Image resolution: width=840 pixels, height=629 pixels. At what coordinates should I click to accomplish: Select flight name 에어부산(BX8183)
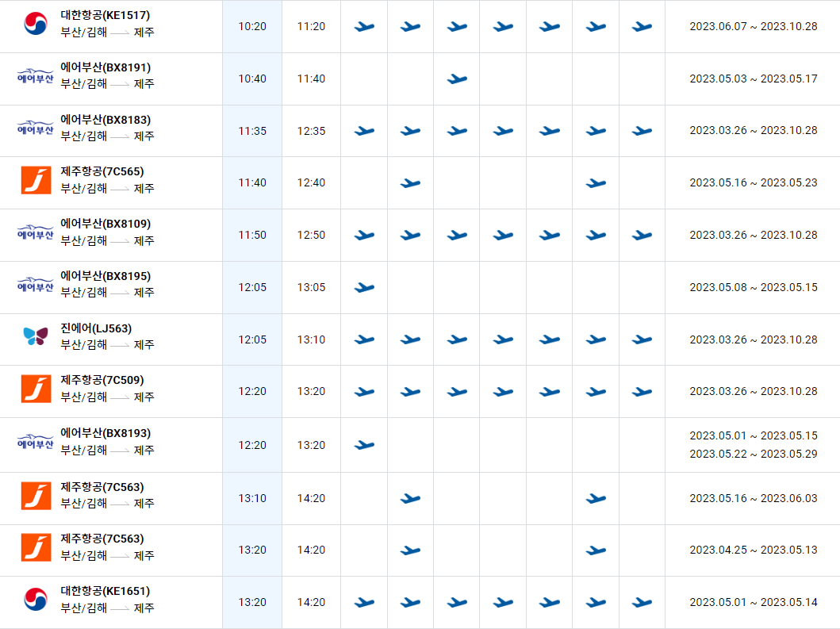[x=105, y=120]
